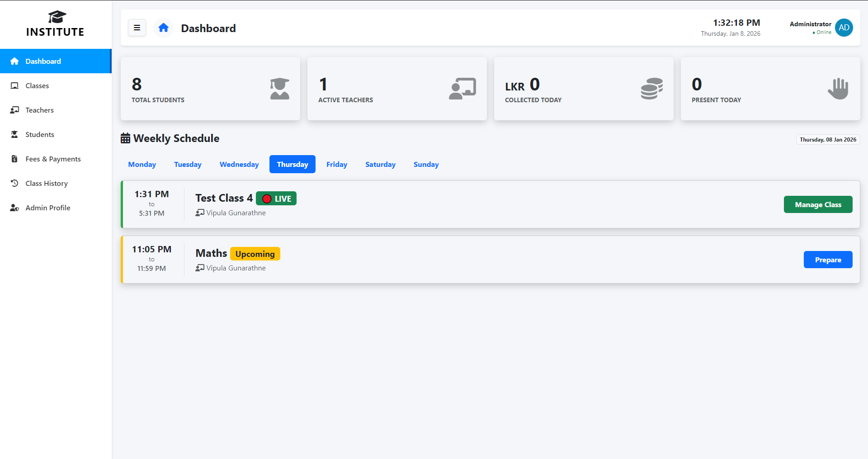Click the Thursday, 08 Jan 2026 date badge
The width and height of the screenshot is (868, 459).
[828, 140]
